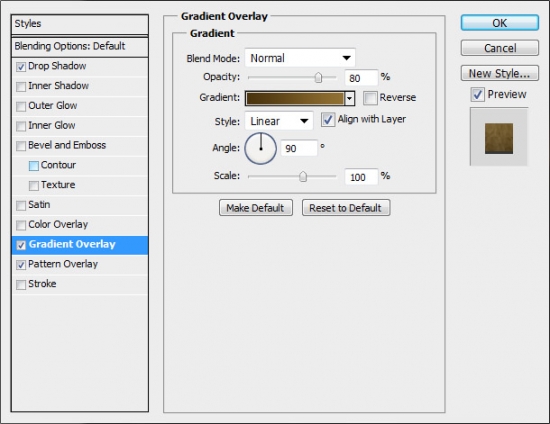Click the Opacity slider handle
The width and height of the screenshot is (550, 424).
click(318, 77)
